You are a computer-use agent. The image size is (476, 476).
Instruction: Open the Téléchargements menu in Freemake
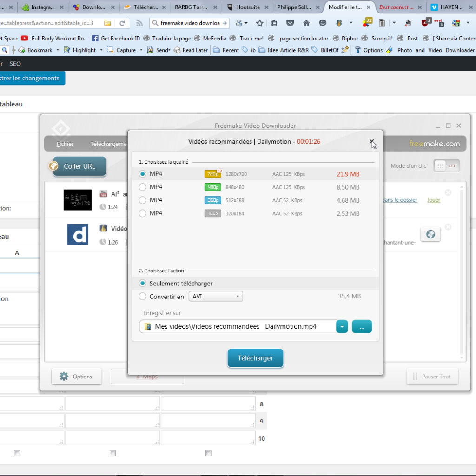pyautogui.click(x=108, y=144)
